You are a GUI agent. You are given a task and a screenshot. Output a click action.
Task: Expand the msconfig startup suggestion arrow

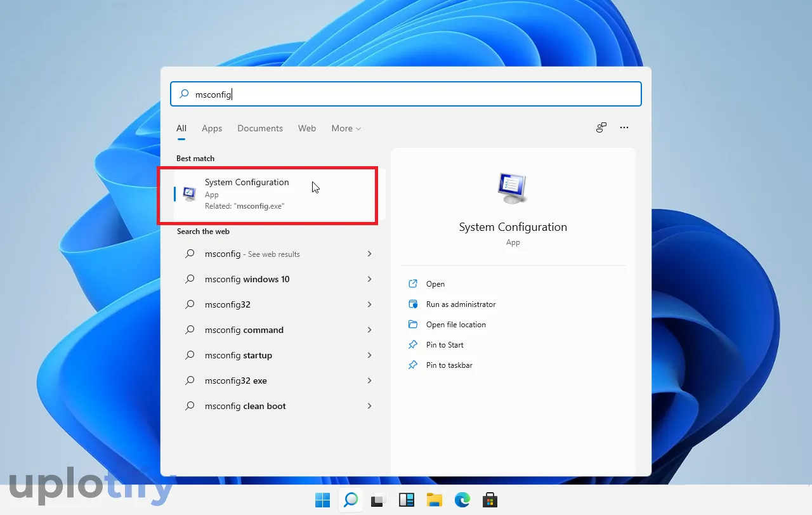(369, 355)
